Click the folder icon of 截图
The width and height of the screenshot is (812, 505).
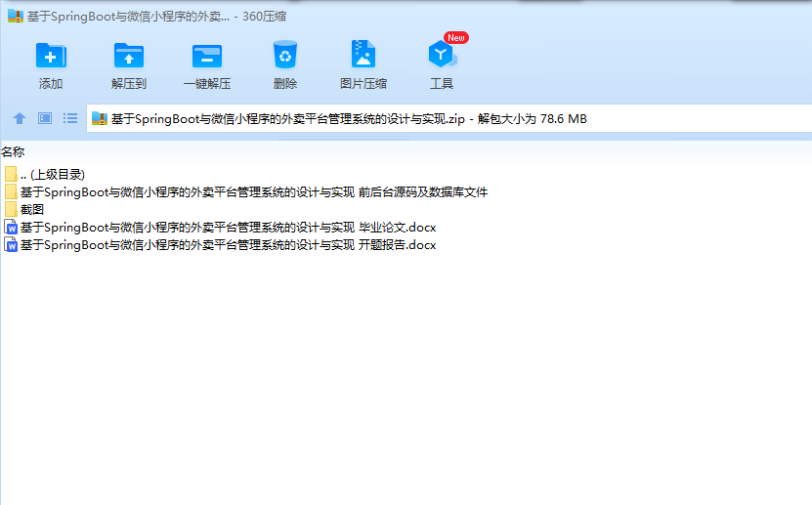coord(11,210)
